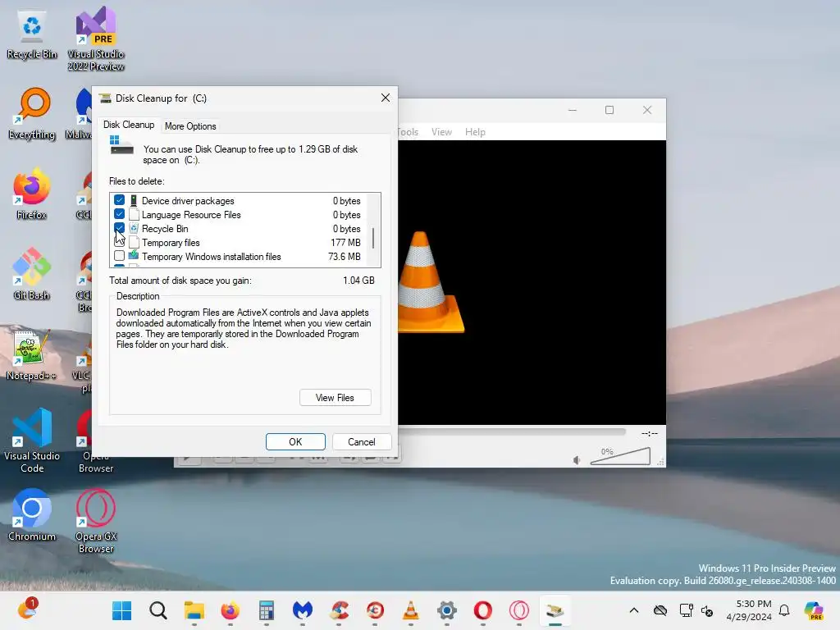
Task: Adjust the VLC volume slider
Action: coord(620,457)
